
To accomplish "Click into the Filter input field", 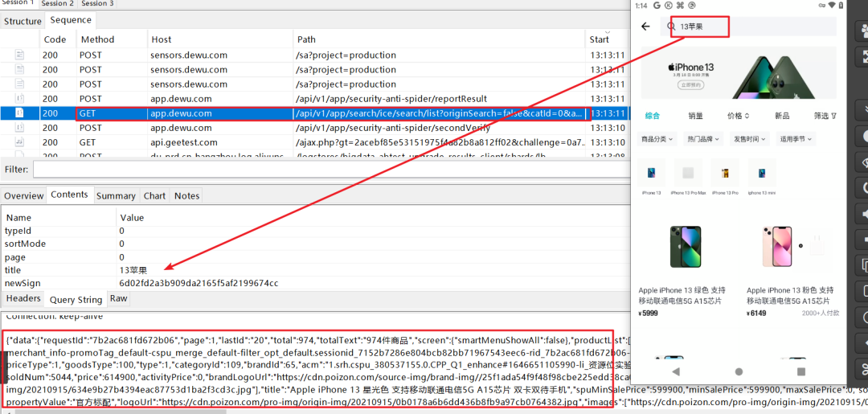I will tap(330, 169).
